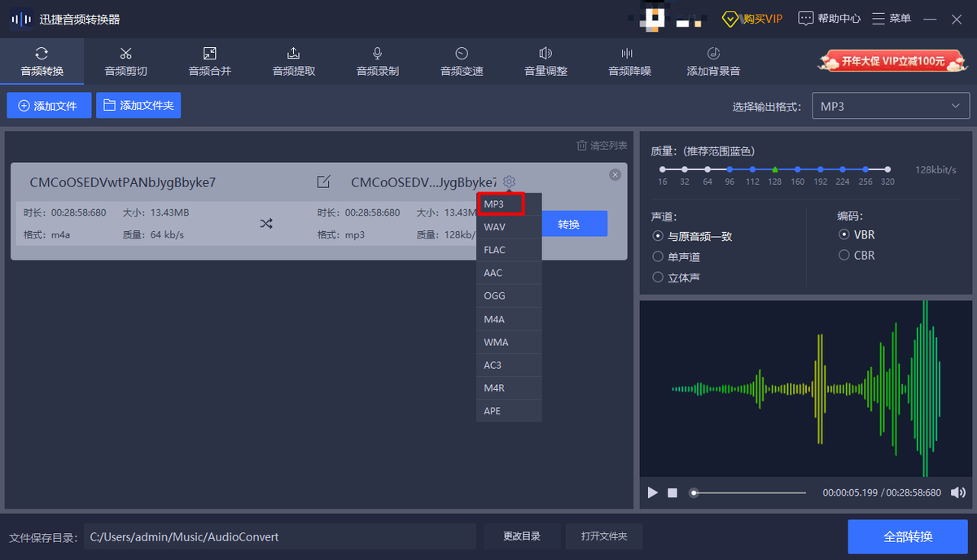Switch to the 音频剪切 tab
This screenshot has width=977, height=560.
tap(125, 62)
